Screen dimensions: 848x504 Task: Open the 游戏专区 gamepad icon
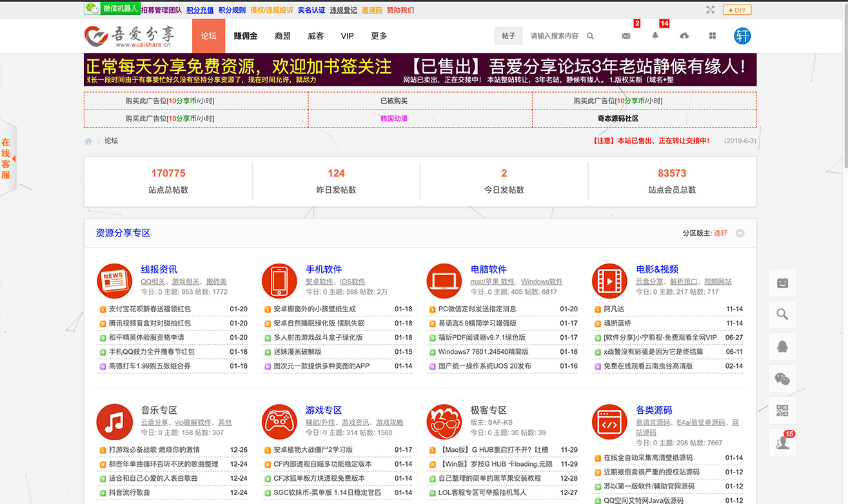coord(279,422)
